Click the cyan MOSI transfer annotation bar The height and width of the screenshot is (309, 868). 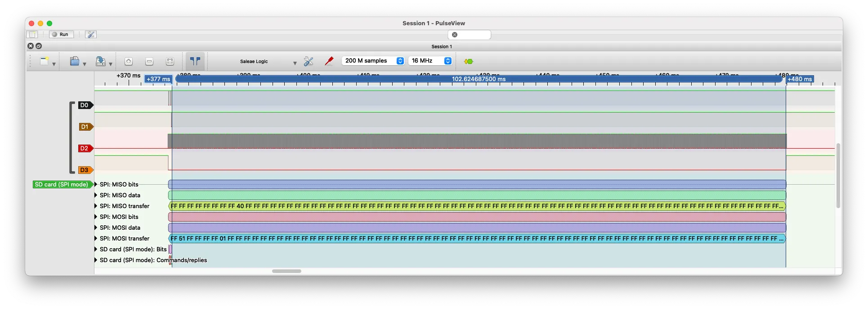tap(477, 238)
